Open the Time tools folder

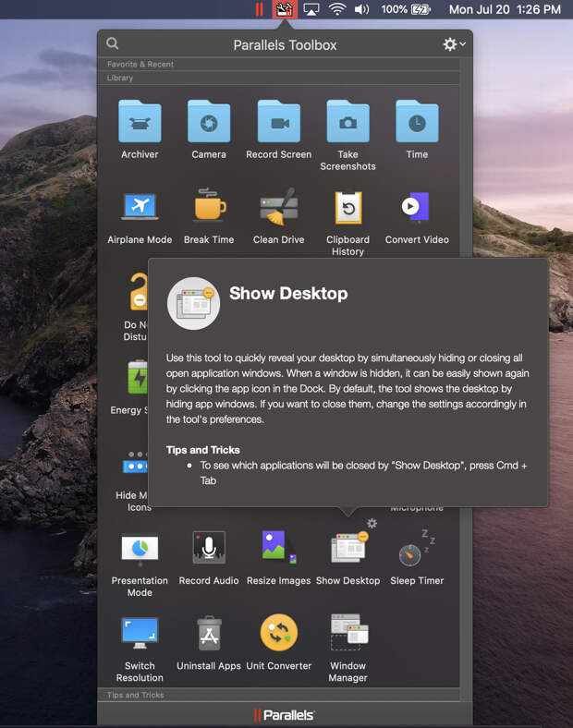point(417,123)
